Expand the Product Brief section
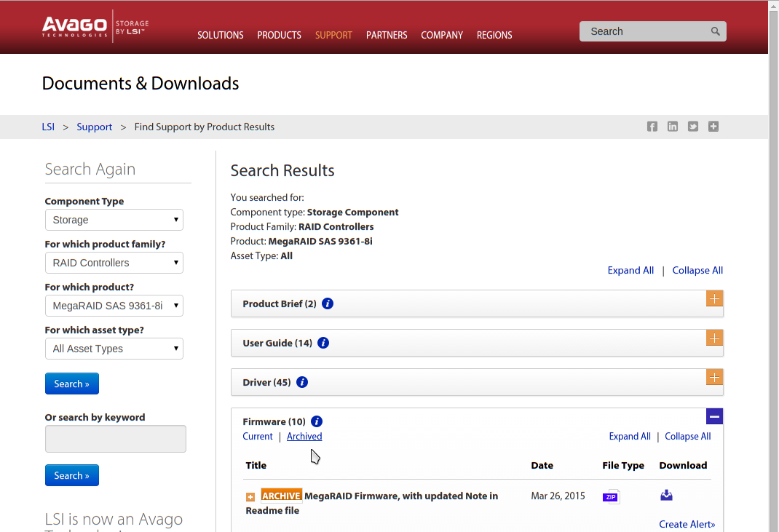Viewport: 779px width, 532px height. [x=714, y=298]
